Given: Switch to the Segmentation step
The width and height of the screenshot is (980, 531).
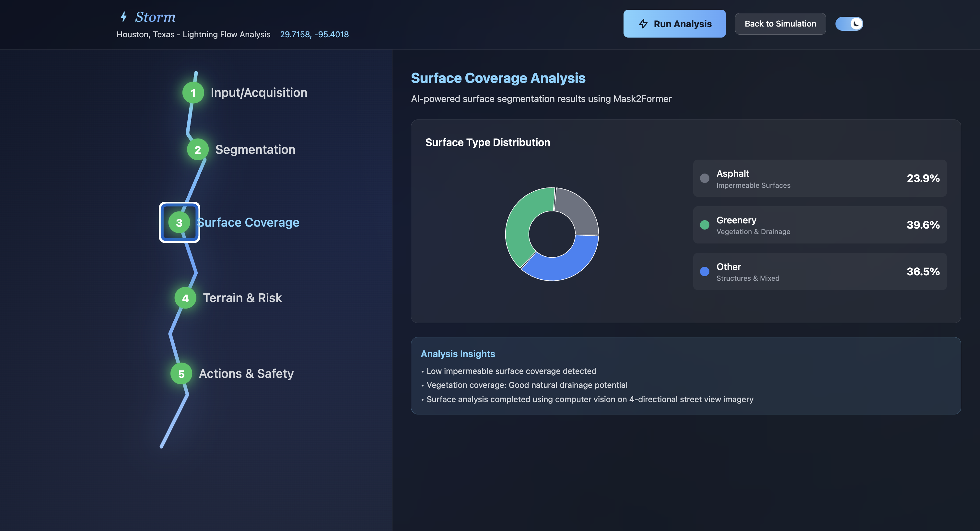Looking at the screenshot, I should (x=255, y=150).
